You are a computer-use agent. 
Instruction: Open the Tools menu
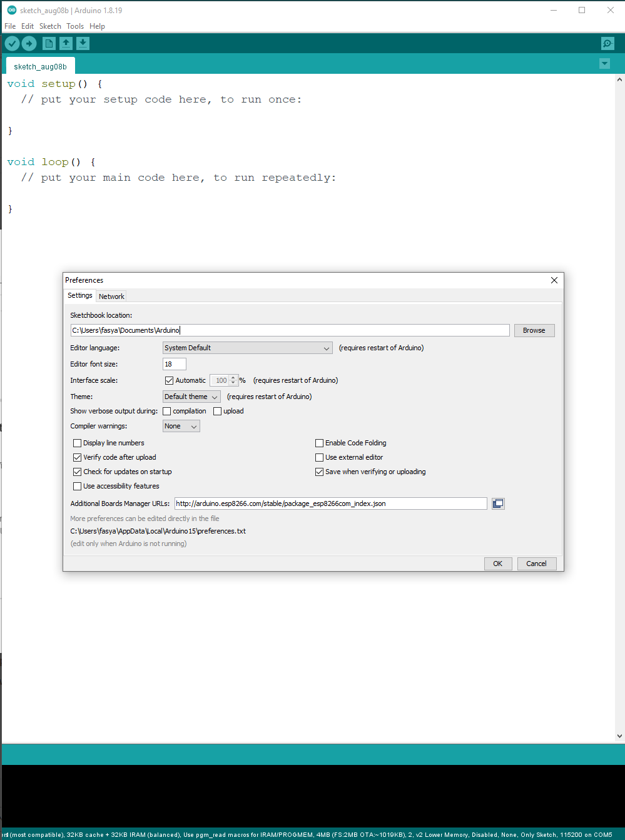pyautogui.click(x=75, y=26)
